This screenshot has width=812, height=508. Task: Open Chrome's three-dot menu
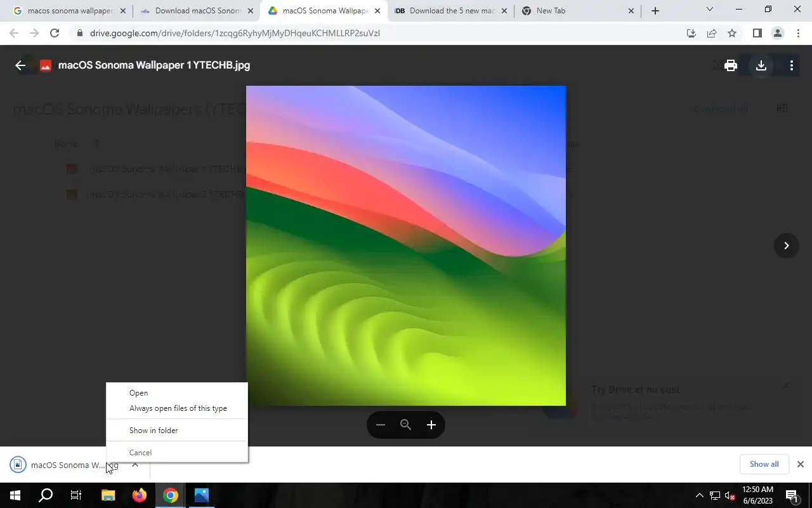pos(798,33)
